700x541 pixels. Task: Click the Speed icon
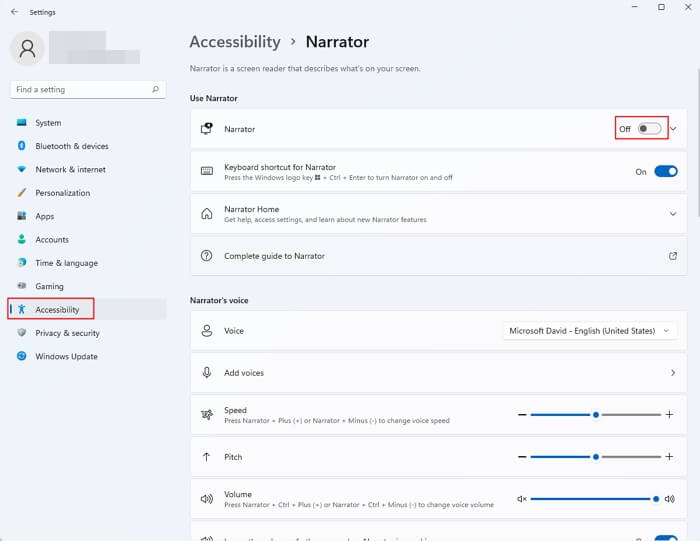coord(207,415)
